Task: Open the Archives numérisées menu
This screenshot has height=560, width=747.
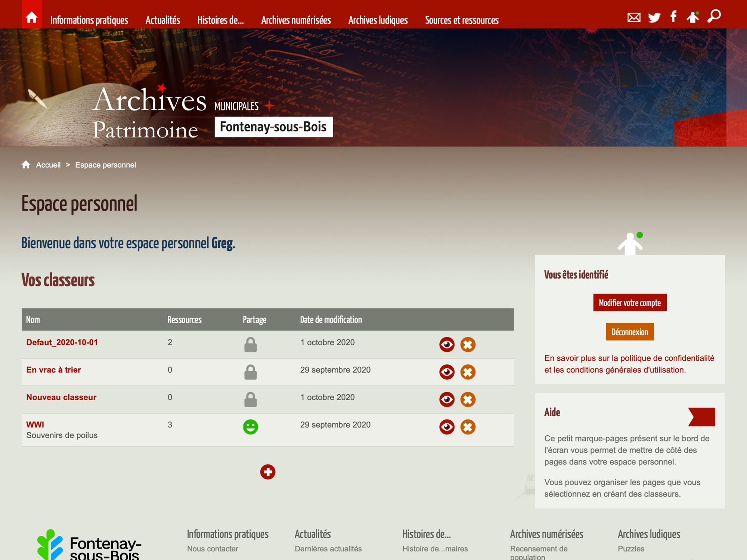Action: (296, 20)
